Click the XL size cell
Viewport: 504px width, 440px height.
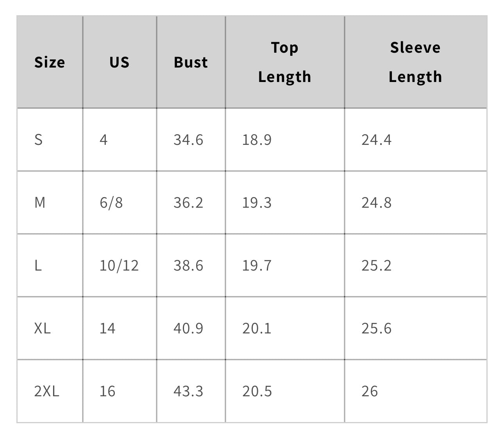pos(42,328)
